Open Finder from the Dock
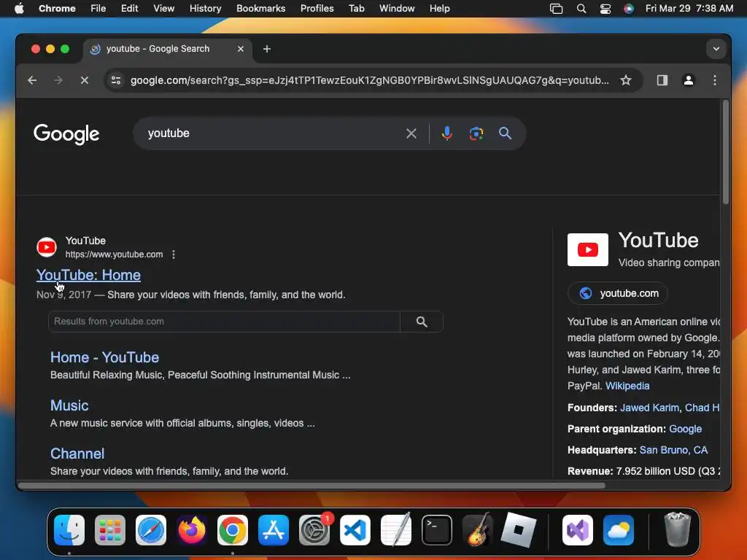The width and height of the screenshot is (747, 560). tap(69, 530)
